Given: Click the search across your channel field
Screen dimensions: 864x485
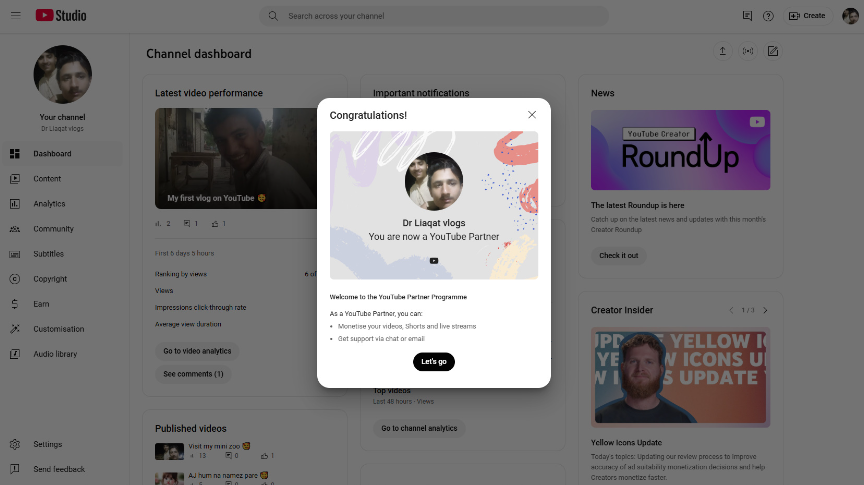Looking at the screenshot, I should click(x=434, y=16).
